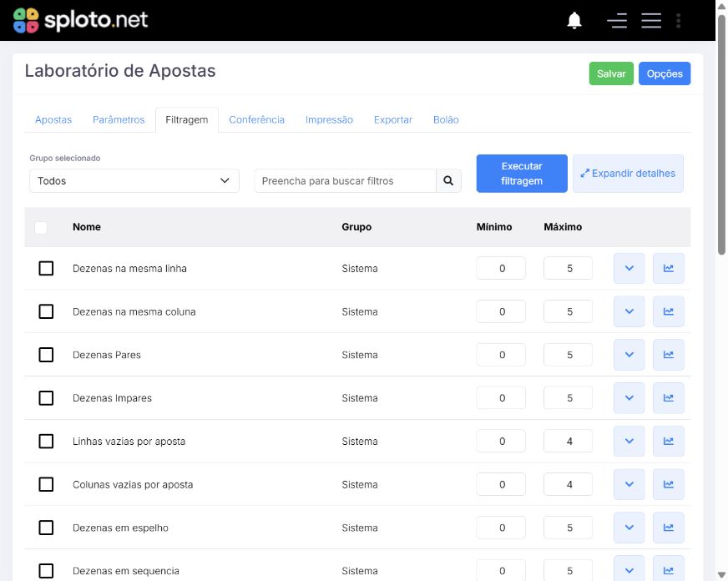The image size is (728, 581).
Task: Enable the Dezenas Impares filter
Action: [46, 397]
